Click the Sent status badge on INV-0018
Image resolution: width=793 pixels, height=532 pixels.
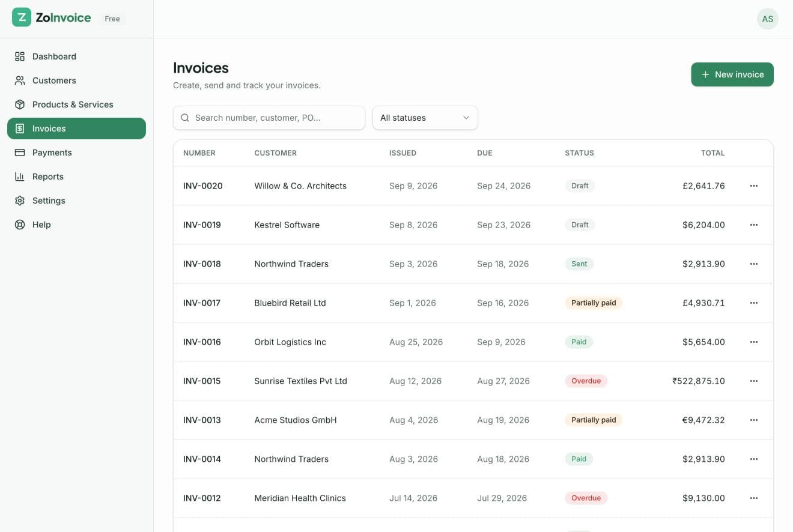pos(579,264)
